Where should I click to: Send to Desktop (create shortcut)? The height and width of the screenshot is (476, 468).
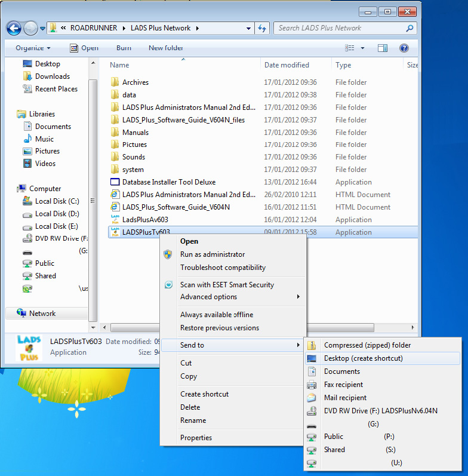click(x=383, y=358)
